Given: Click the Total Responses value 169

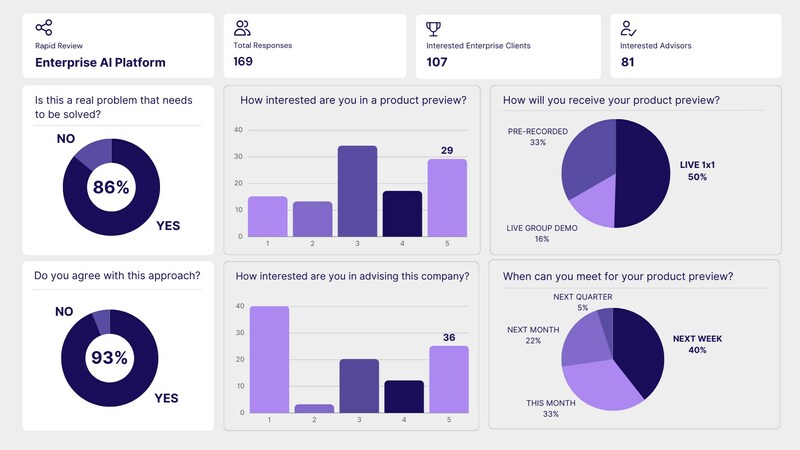Looking at the screenshot, I should [x=243, y=61].
